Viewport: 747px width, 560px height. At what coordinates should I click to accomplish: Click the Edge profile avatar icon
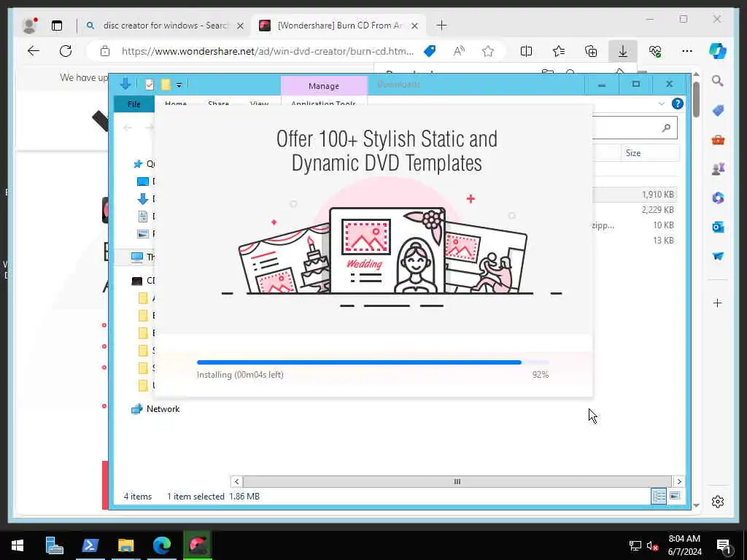(29, 26)
